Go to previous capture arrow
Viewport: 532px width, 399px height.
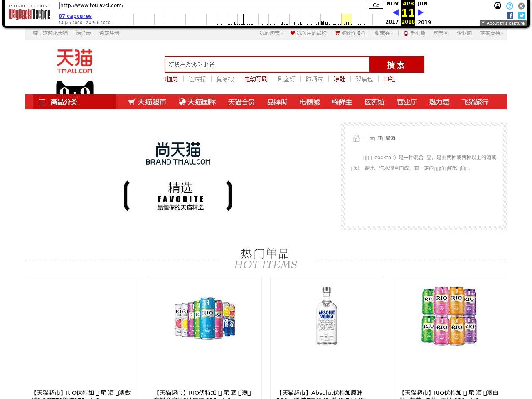coord(395,13)
